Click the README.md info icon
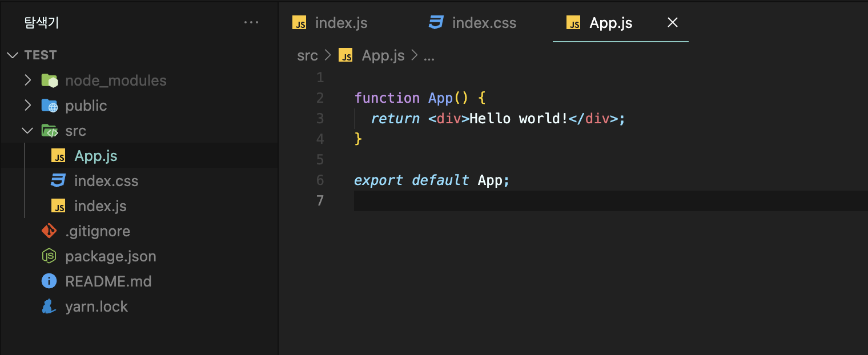The image size is (868, 355). [49, 281]
